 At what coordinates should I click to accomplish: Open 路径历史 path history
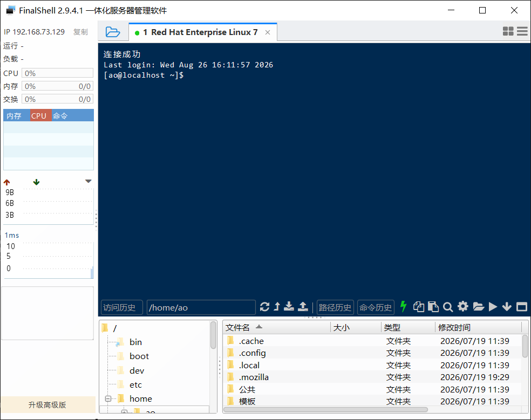pyautogui.click(x=335, y=307)
